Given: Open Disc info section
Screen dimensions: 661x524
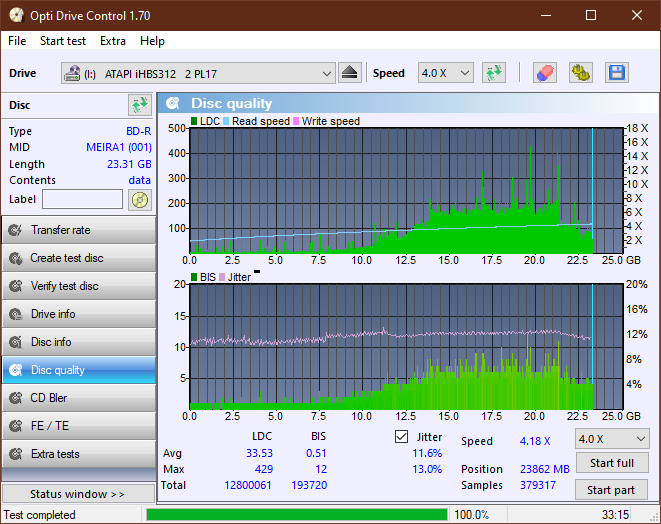Looking at the screenshot, I should (79, 342).
